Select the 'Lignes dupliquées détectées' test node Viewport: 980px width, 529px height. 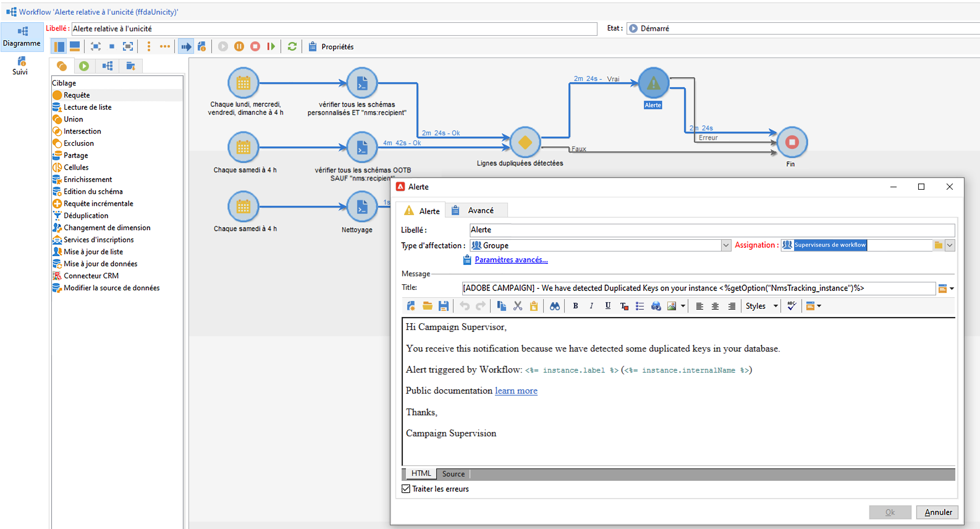coord(525,142)
